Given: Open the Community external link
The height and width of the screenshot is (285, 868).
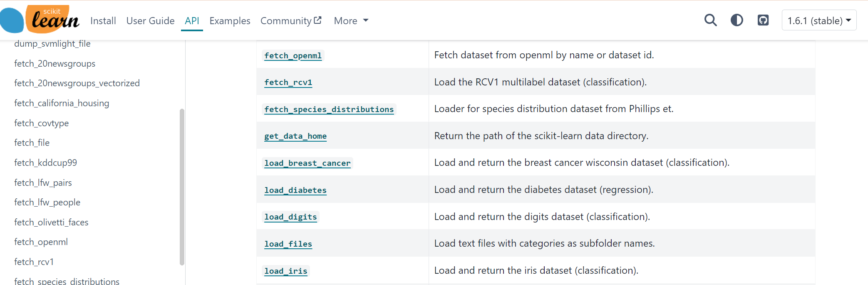Looking at the screenshot, I should [x=290, y=21].
